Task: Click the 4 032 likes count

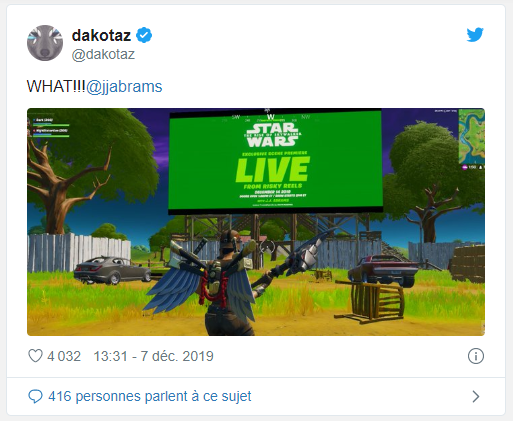Action: tap(64, 356)
